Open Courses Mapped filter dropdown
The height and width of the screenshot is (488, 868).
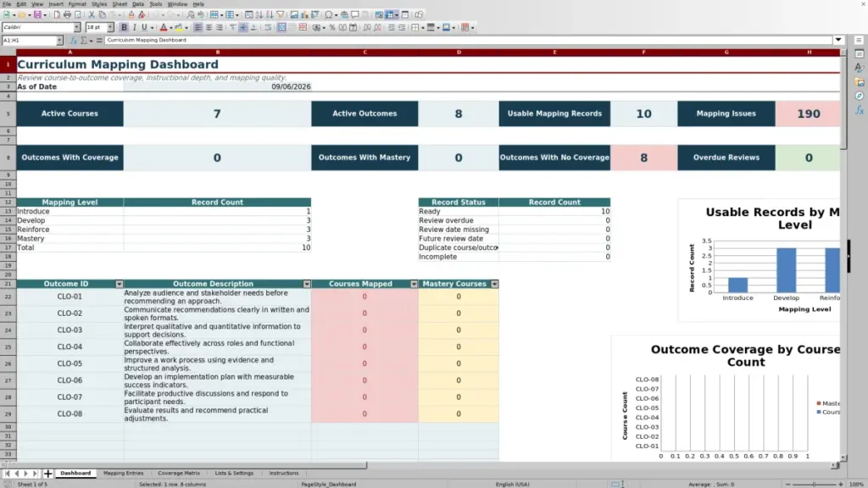[414, 284]
